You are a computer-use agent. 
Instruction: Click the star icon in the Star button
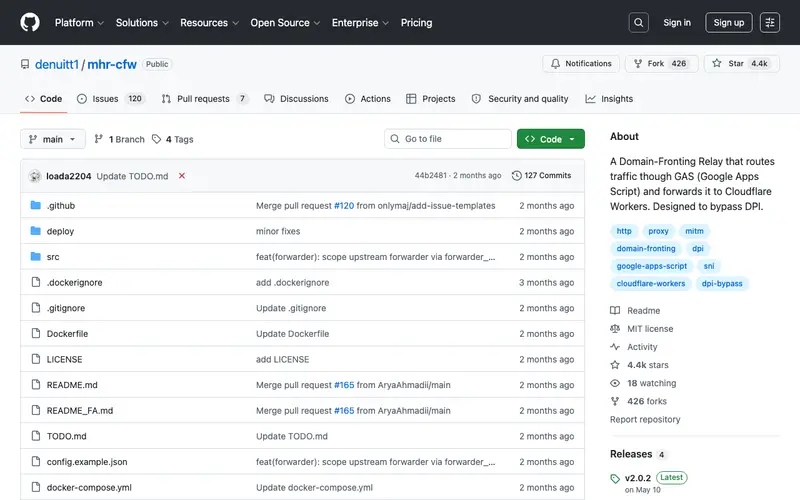pos(717,63)
